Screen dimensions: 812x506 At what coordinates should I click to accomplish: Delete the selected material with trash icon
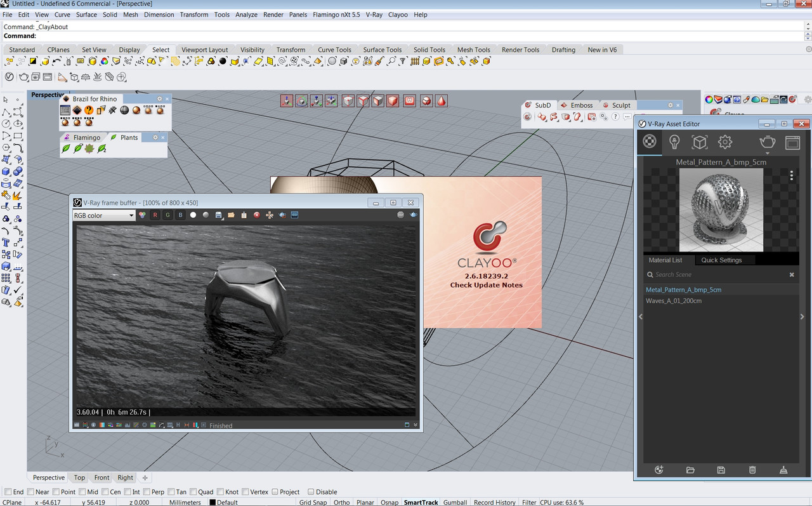coord(752,470)
